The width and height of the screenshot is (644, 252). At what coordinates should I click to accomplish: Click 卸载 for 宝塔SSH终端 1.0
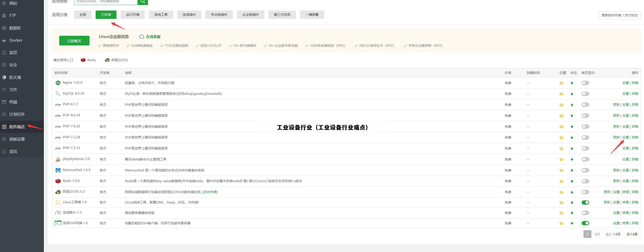(635, 223)
